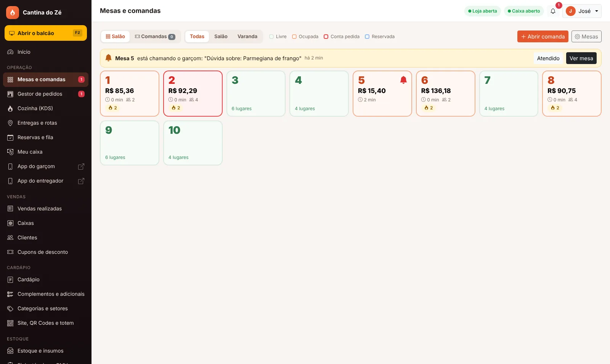
Task: Expand the José user dropdown arrow
Action: [597, 11]
